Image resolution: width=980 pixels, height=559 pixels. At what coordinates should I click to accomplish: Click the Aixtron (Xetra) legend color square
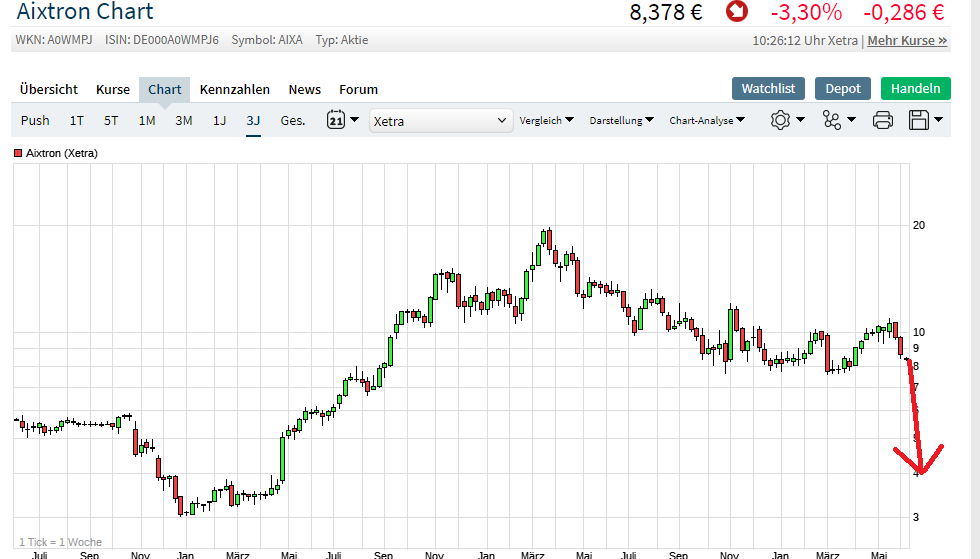point(18,153)
